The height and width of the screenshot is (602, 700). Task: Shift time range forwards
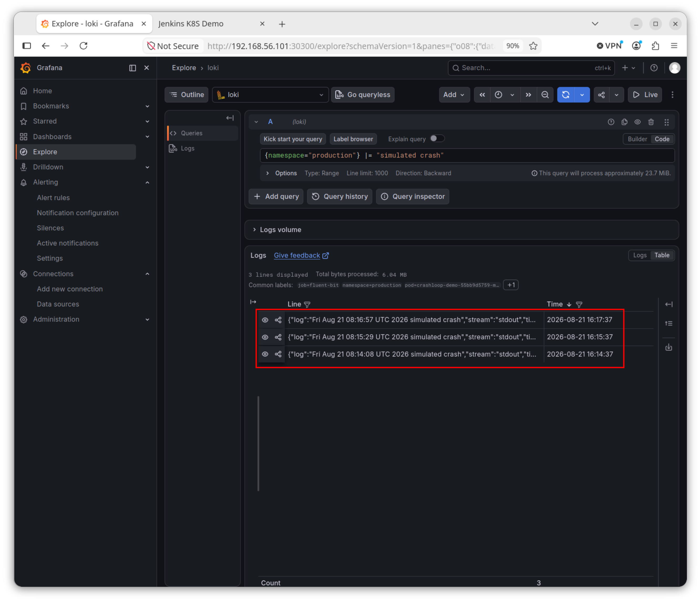528,95
